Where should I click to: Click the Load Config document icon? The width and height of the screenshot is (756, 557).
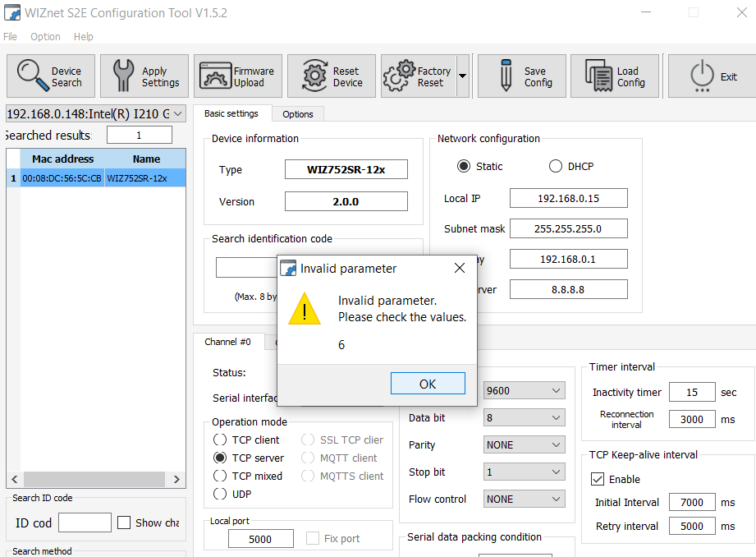pos(598,76)
